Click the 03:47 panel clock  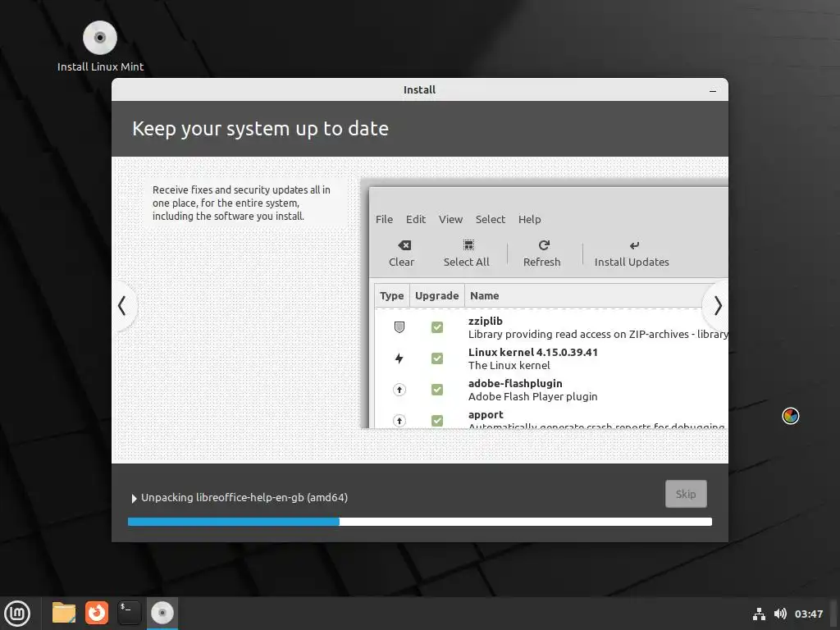click(808, 614)
